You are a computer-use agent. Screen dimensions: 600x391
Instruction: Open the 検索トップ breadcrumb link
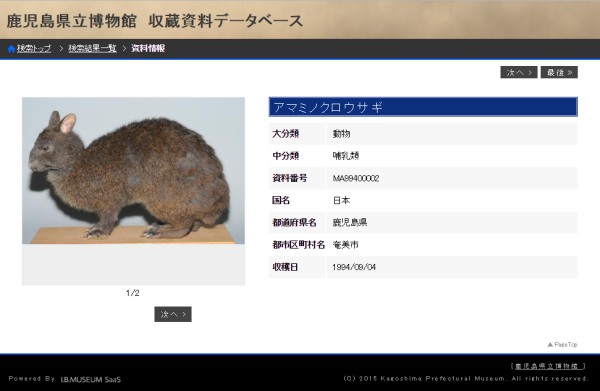pos(34,49)
